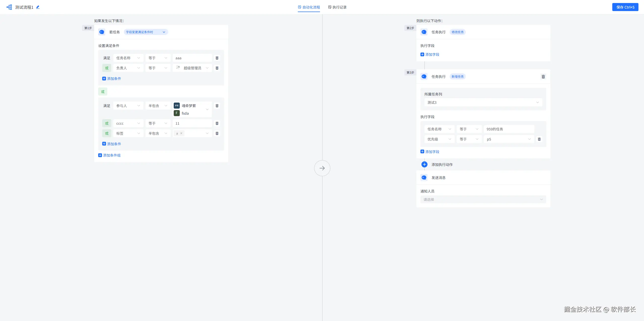This screenshot has height=321, width=644.
Task: Click the center arrow circle button
Action: coord(322,168)
